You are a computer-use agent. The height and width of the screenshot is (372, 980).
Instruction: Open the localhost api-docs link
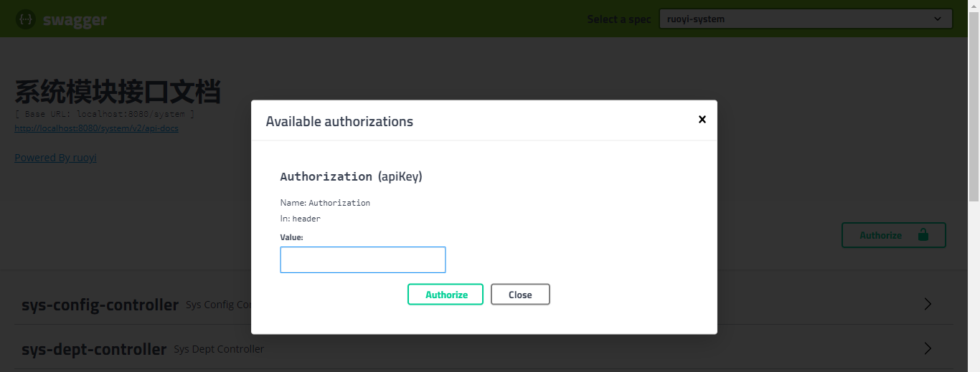click(96, 128)
